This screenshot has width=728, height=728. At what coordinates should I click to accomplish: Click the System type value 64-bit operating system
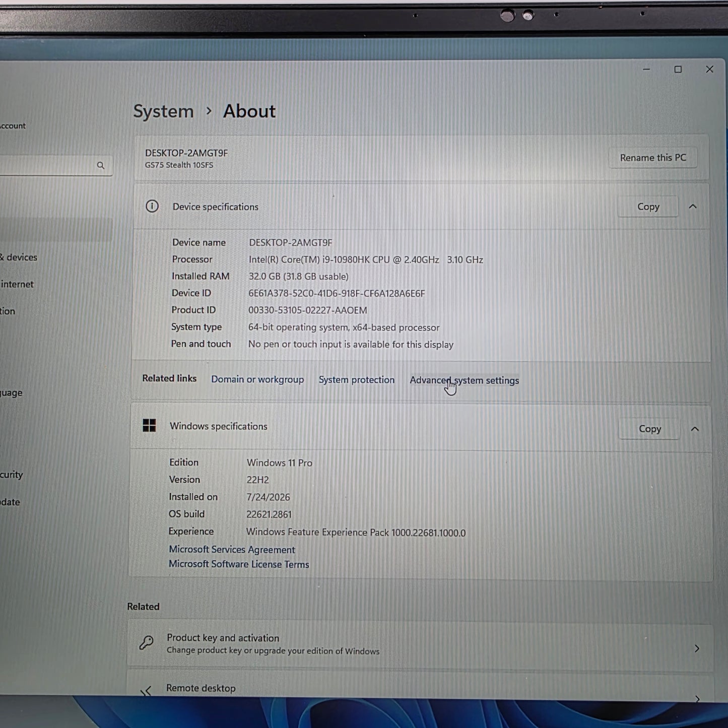click(x=344, y=327)
